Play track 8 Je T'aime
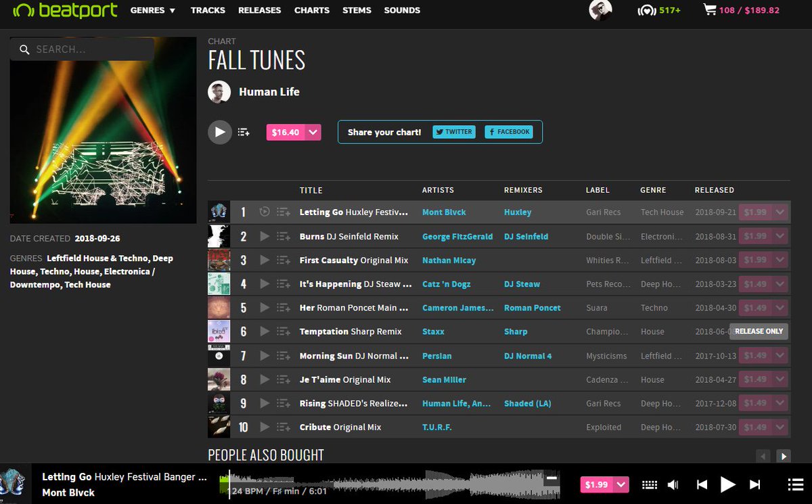Viewport: 812px width, 504px height. 265,380
